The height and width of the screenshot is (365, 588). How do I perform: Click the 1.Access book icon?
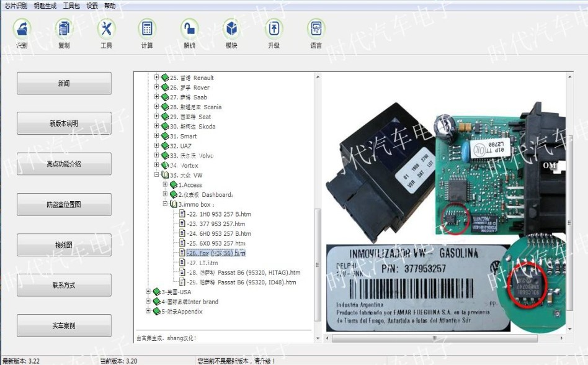click(x=173, y=184)
